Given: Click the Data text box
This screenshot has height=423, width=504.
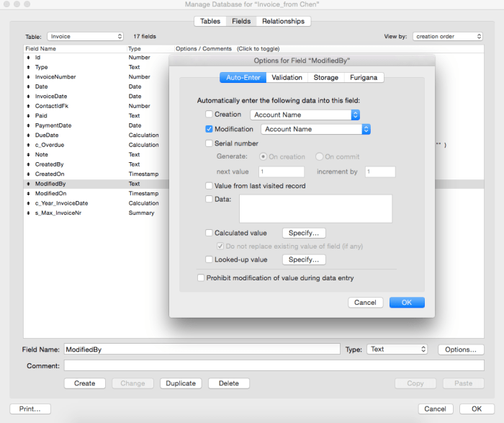Looking at the screenshot, I should click(315, 208).
